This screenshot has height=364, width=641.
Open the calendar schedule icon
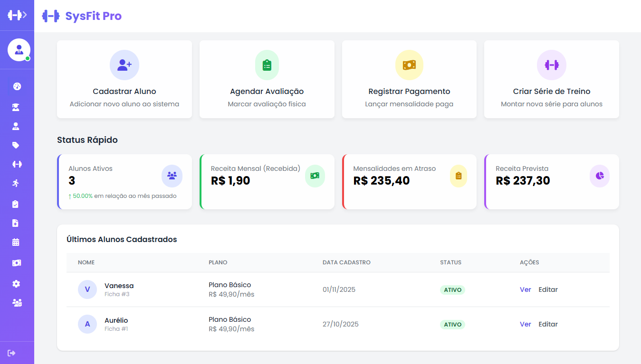pos(17,242)
